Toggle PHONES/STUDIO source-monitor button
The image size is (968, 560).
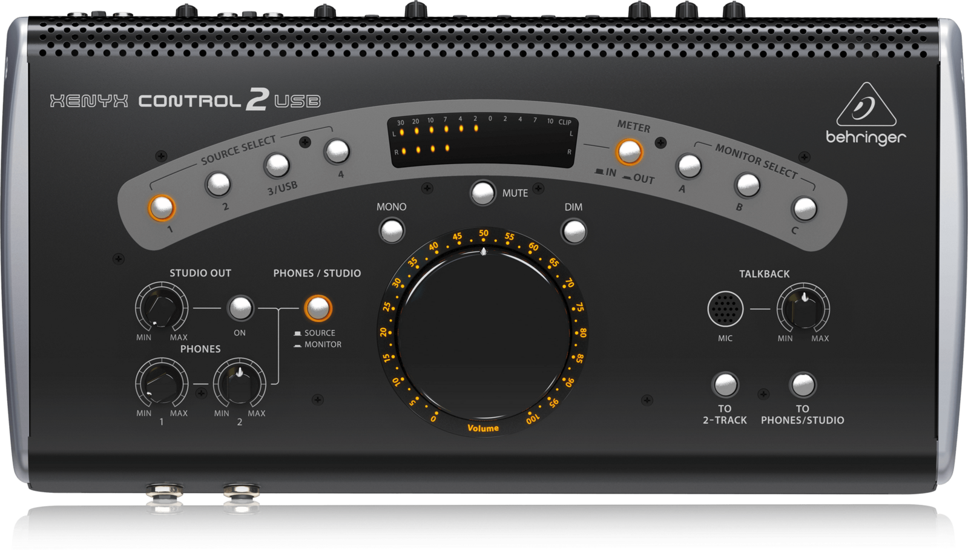(318, 308)
